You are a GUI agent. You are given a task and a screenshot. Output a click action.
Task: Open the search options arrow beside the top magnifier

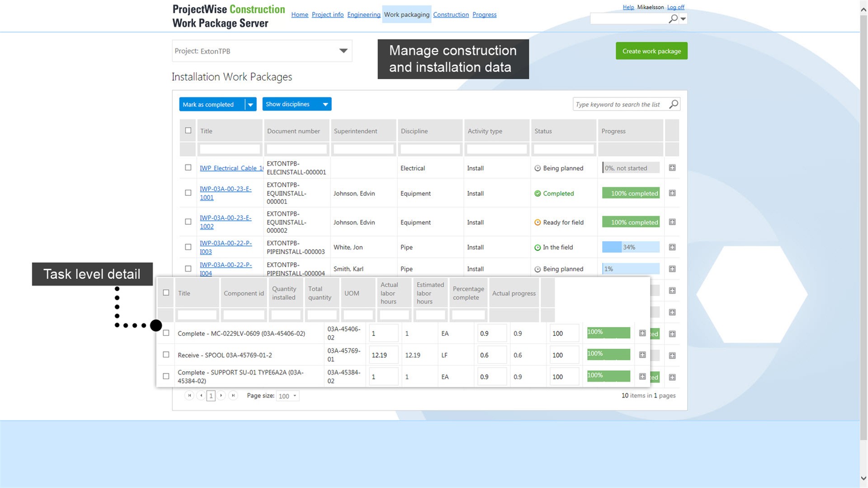pos(683,19)
